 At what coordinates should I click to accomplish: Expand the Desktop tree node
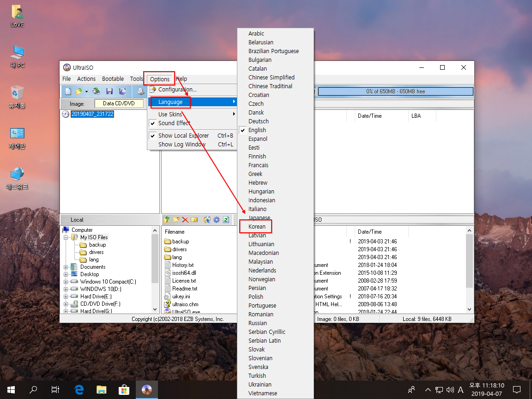66,274
